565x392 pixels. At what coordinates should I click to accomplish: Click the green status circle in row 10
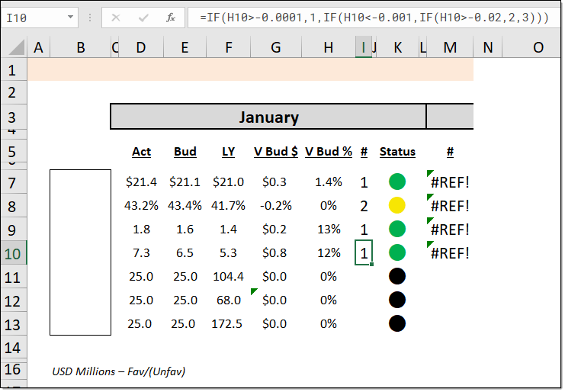point(396,252)
